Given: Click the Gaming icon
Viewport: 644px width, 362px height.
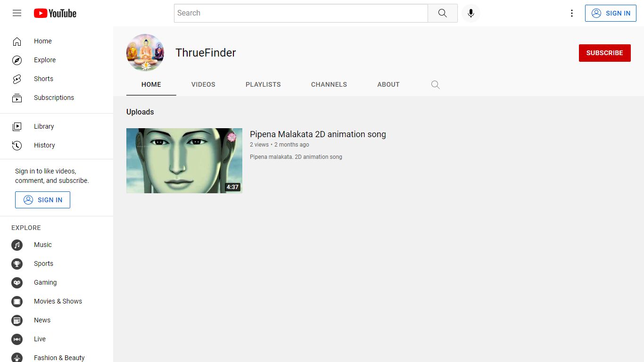Looking at the screenshot, I should (17, 283).
